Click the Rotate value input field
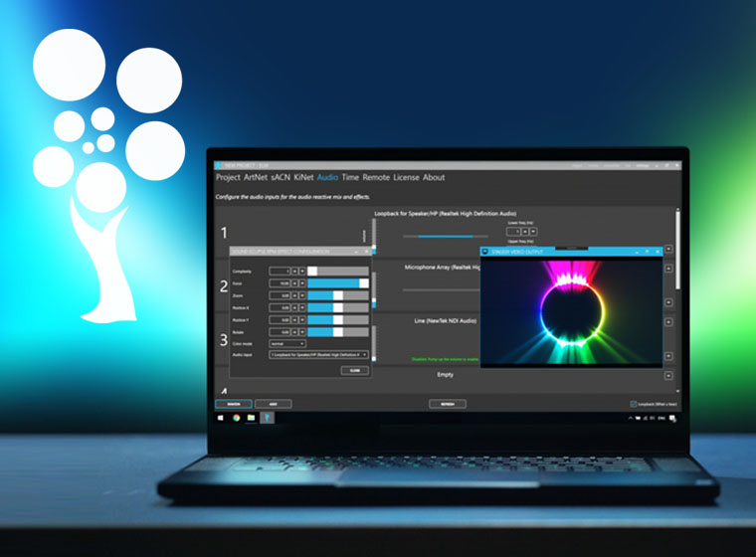This screenshot has width=756, height=557. coord(280,331)
